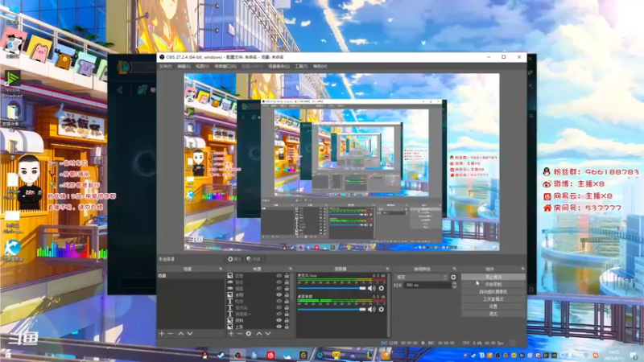Click the mixer panel scrollbar

pyautogui.click(x=389, y=305)
